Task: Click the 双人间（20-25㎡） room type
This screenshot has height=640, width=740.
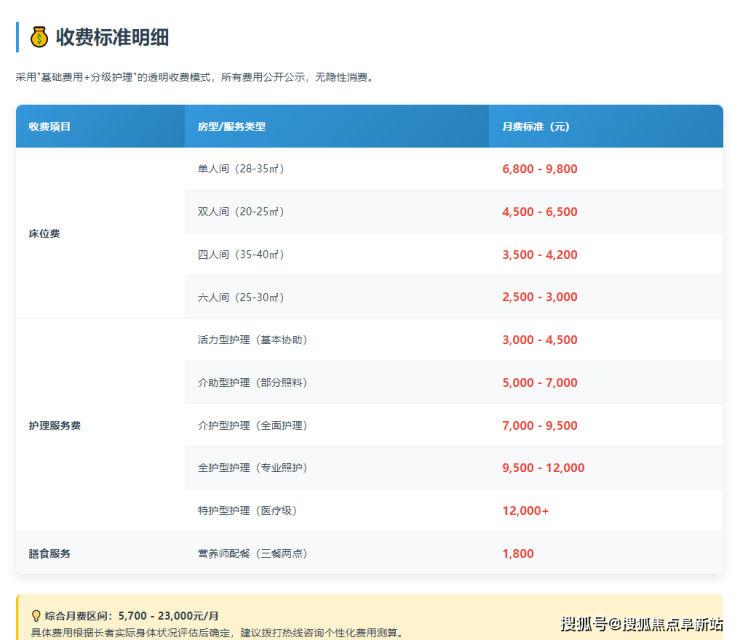Action: click(x=241, y=212)
